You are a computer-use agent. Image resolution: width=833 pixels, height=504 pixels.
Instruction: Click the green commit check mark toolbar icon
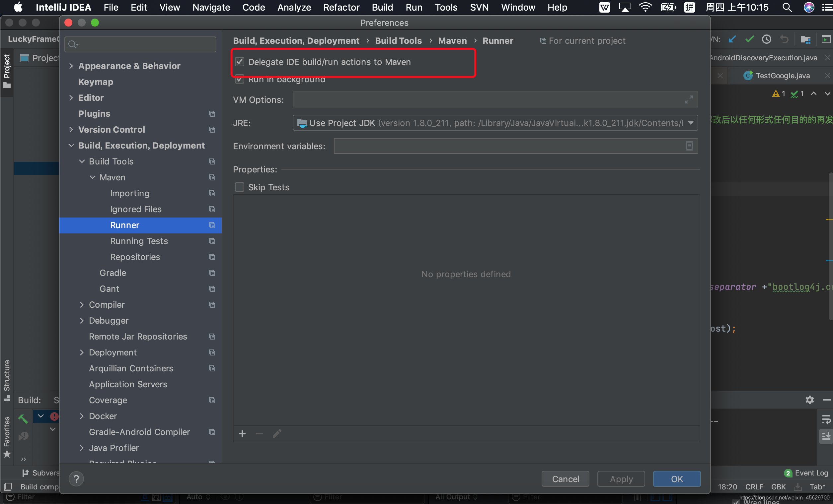749,39
